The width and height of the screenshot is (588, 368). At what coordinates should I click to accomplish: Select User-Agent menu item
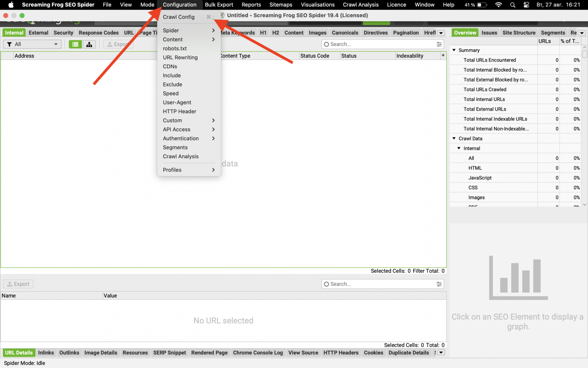189,102
